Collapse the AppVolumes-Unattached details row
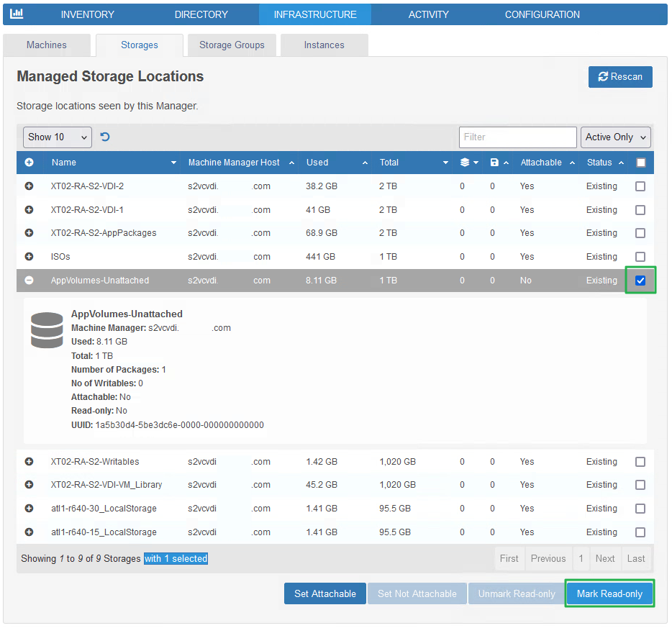The height and width of the screenshot is (628, 672). pos(29,280)
